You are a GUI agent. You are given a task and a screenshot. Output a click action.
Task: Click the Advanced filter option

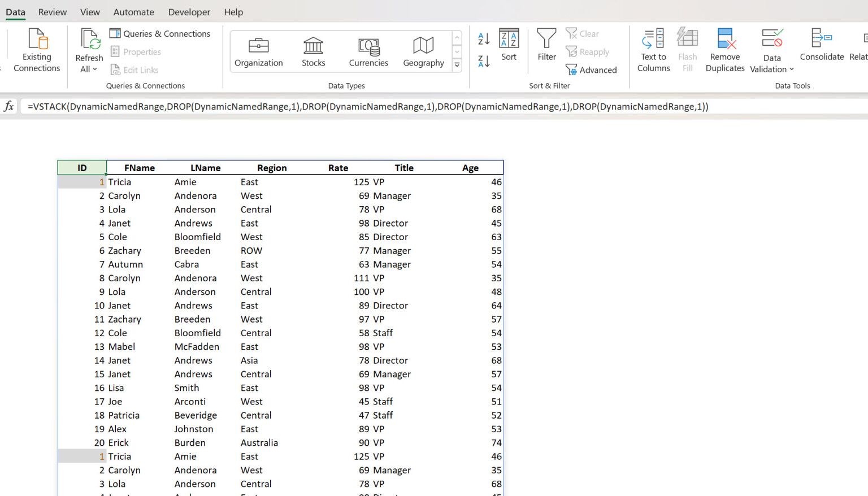(x=592, y=69)
